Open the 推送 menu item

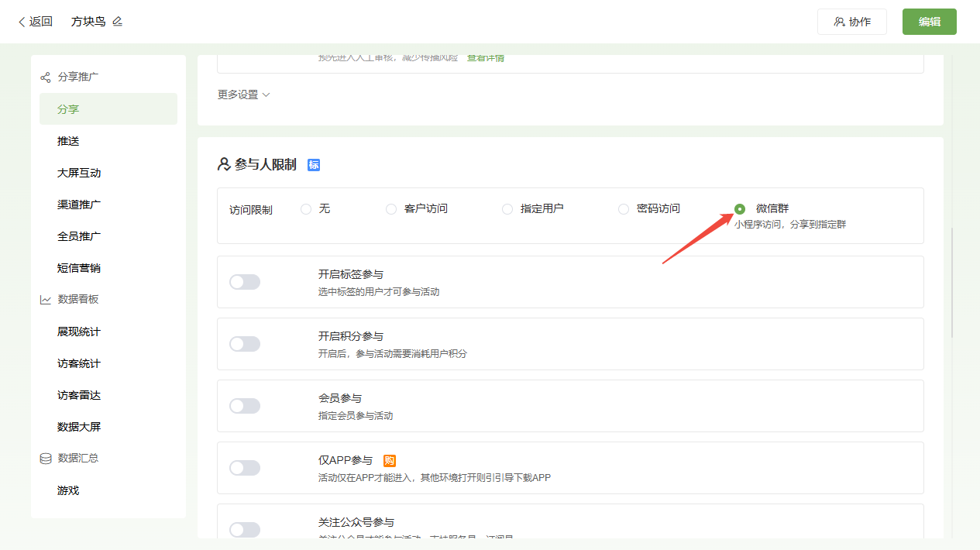pyautogui.click(x=68, y=141)
